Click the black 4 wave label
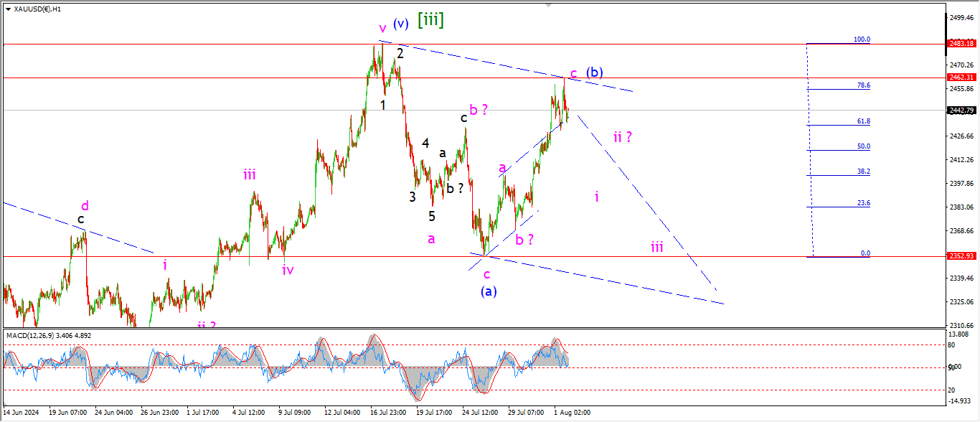980x422 pixels. pos(425,143)
